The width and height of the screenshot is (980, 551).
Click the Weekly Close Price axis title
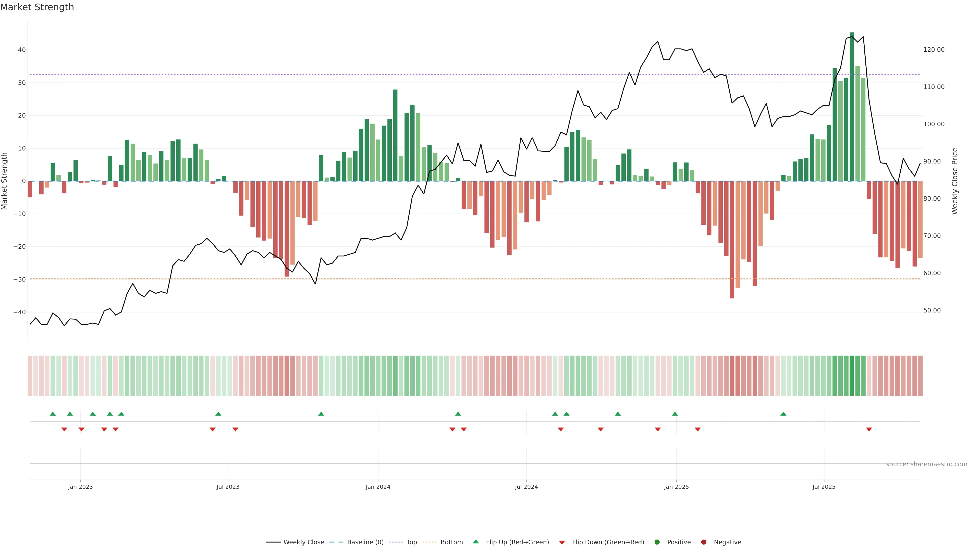click(x=955, y=181)
